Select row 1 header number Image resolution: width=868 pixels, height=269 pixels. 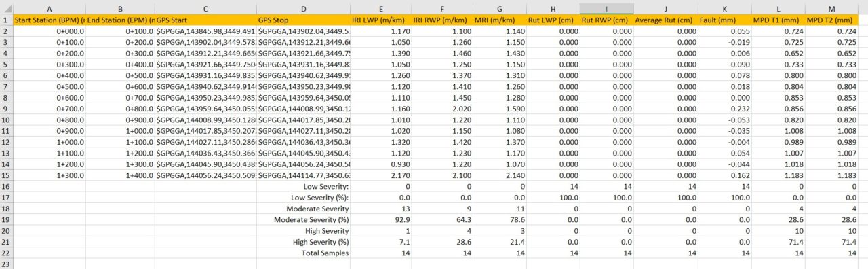(7, 20)
